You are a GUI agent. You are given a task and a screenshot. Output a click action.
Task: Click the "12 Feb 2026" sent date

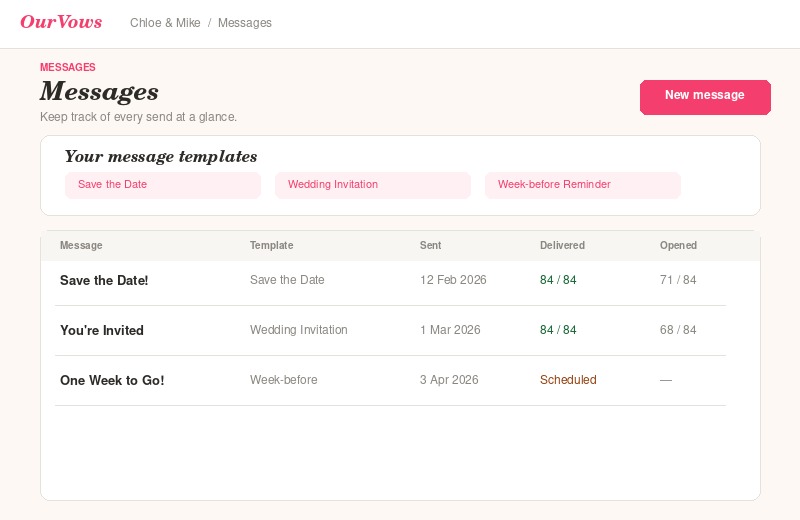click(453, 280)
